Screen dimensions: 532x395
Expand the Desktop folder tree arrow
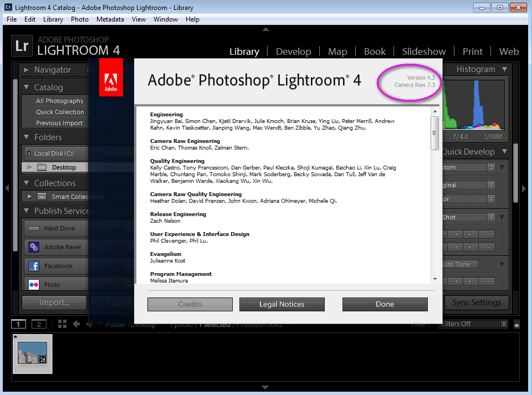pyautogui.click(x=29, y=167)
